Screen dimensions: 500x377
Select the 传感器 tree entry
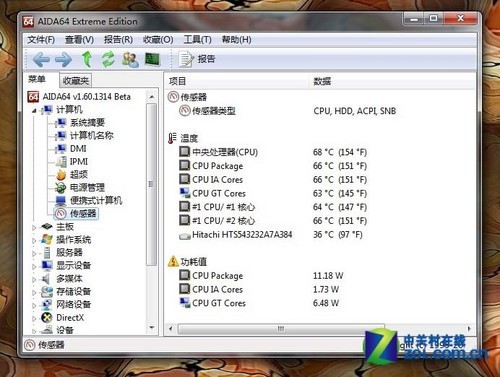click(76, 213)
